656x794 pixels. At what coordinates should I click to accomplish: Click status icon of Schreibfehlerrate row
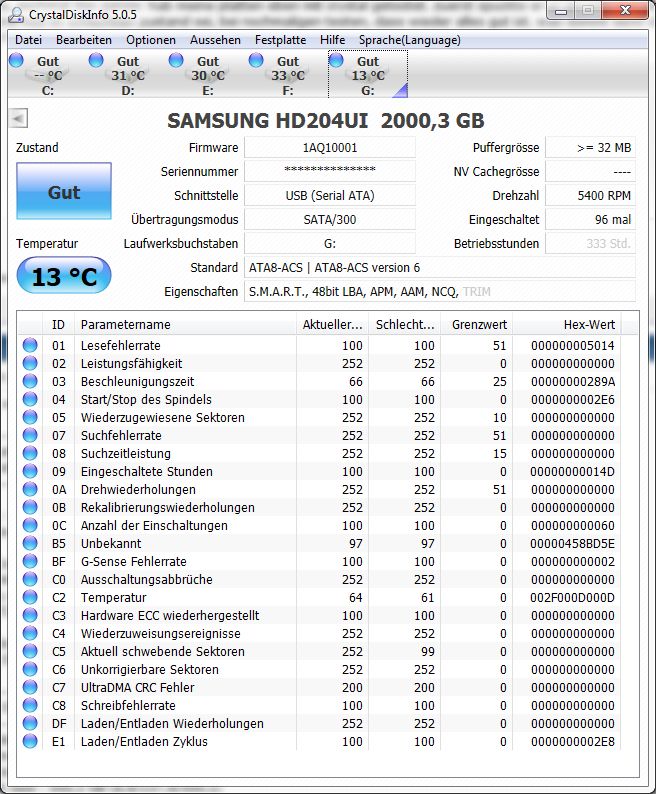30,705
